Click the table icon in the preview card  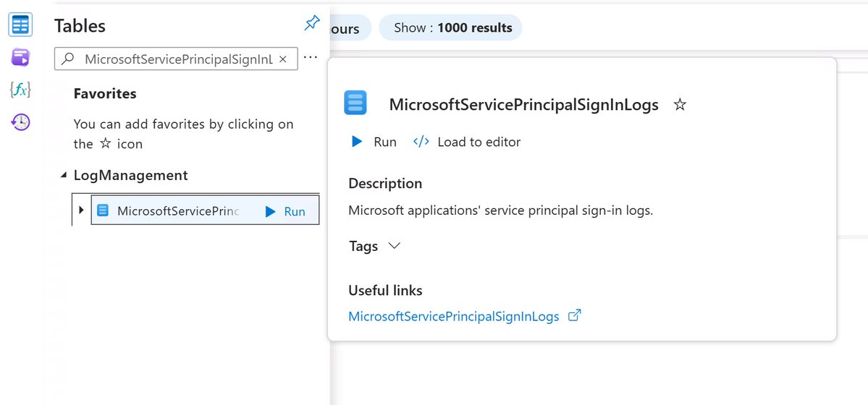pyautogui.click(x=355, y=103)
